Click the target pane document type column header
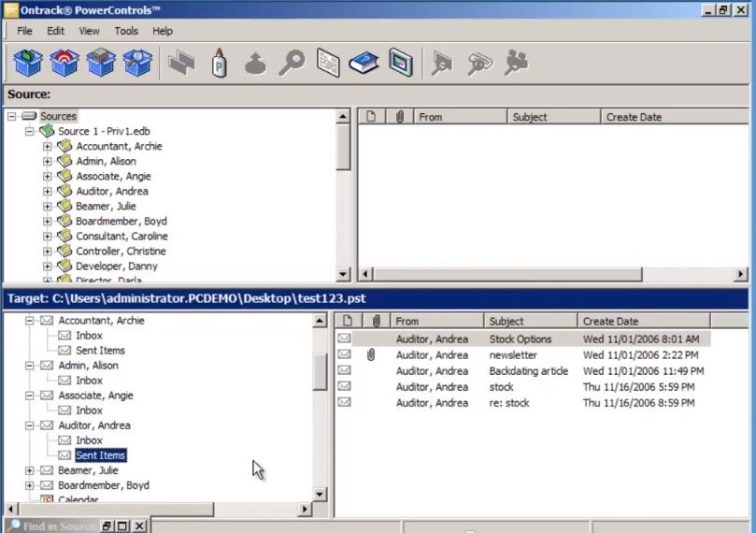The image size is (756, 533). click(x=348, y=321)
